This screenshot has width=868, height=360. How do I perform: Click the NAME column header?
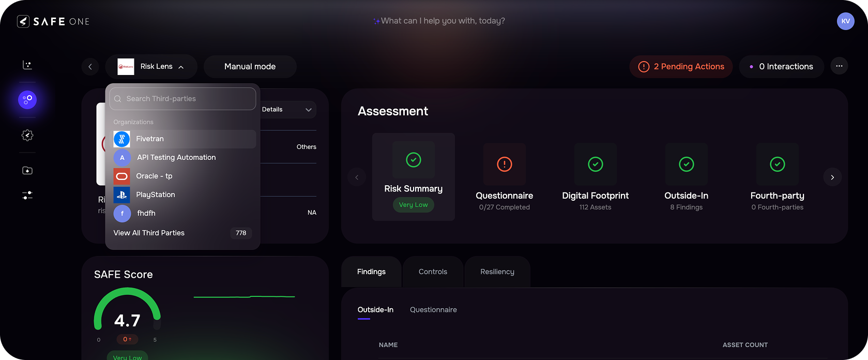pyautogui.click(x=388, y=345)
